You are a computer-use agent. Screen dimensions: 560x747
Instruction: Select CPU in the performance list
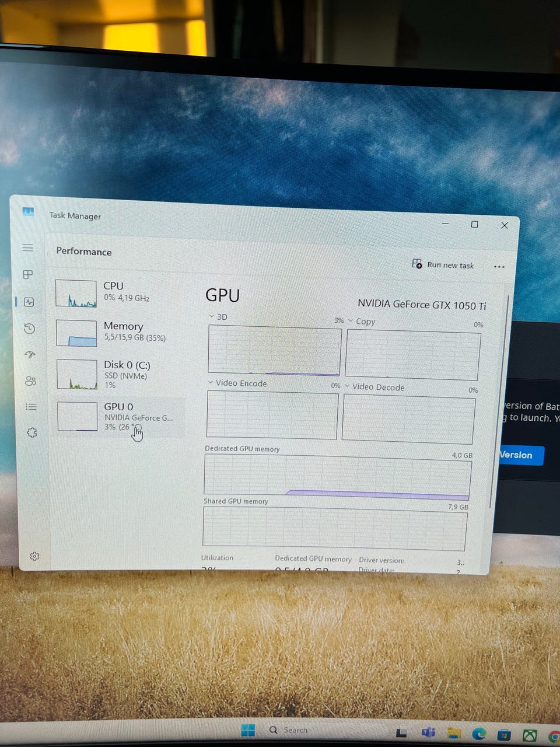click(120, 292)
